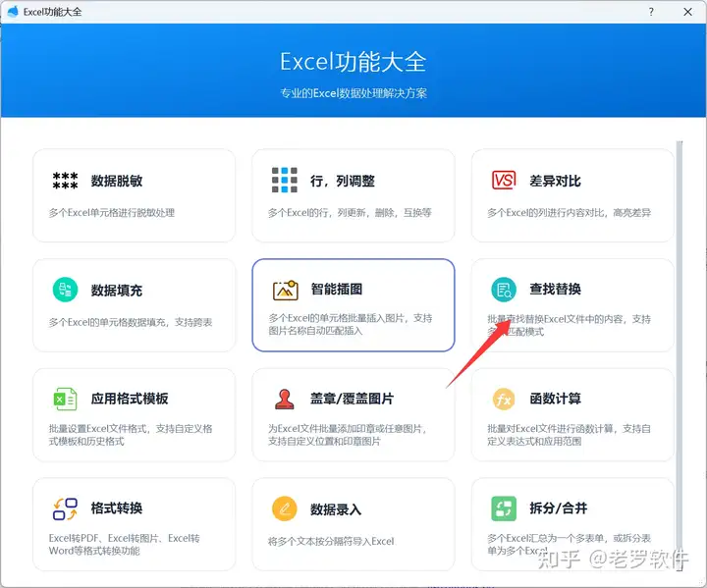Image resolution: width=707 pixels, height=588 pixels.
Task: Click the fx 函数计算 icon
Action: click(x=504, y=400)
